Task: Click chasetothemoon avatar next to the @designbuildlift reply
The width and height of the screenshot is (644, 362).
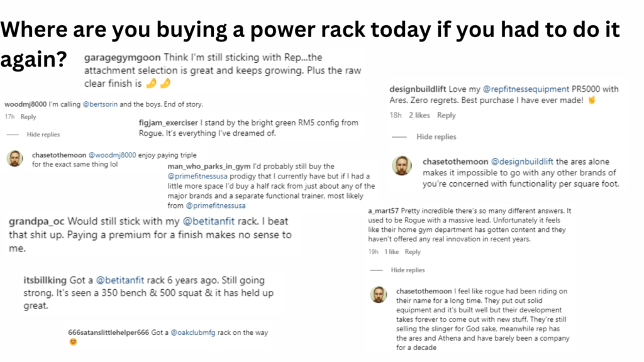Action: pyautogui.click(x=401, y=165)
